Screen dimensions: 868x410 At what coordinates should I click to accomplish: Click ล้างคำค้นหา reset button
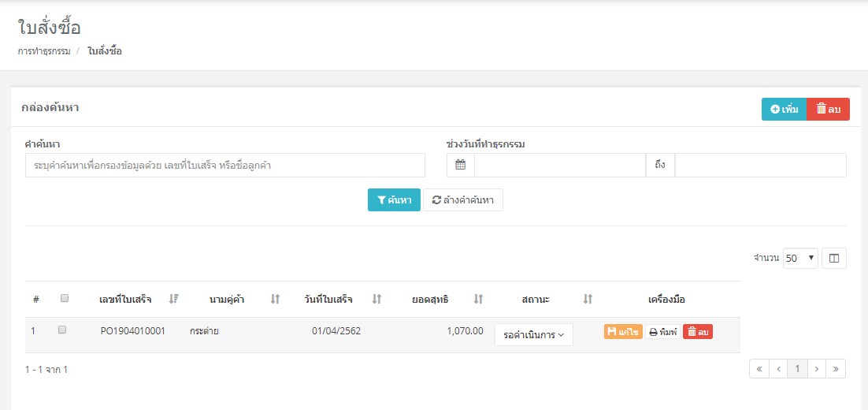pos(463,200)
